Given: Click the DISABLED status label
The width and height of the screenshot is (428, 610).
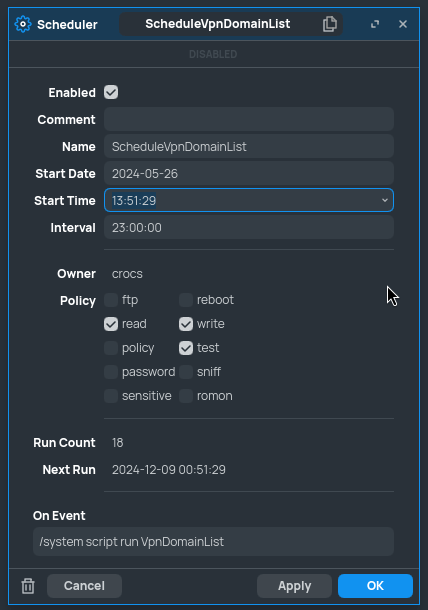Looking at the screenshot, I should 213,54.
